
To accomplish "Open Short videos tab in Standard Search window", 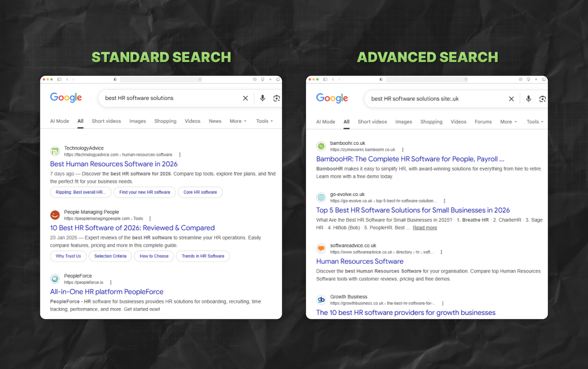I will pyautogui.click(x=106, y=121).
